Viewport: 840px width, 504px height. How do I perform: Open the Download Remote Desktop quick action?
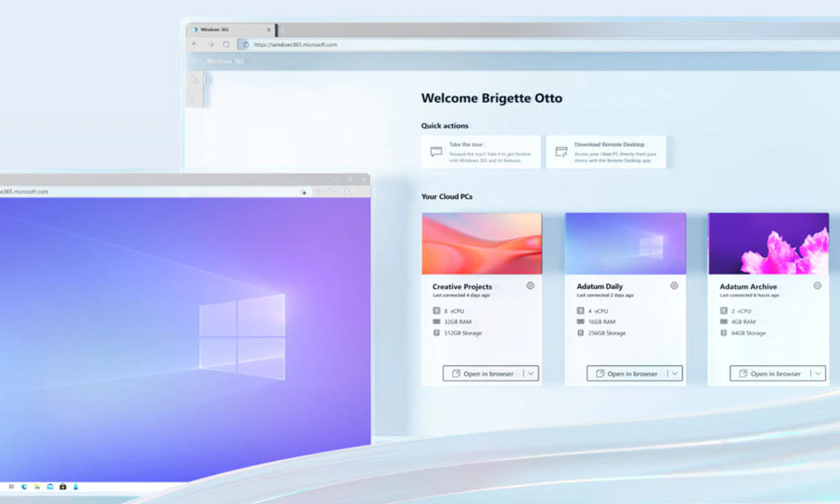click(606, 152)
